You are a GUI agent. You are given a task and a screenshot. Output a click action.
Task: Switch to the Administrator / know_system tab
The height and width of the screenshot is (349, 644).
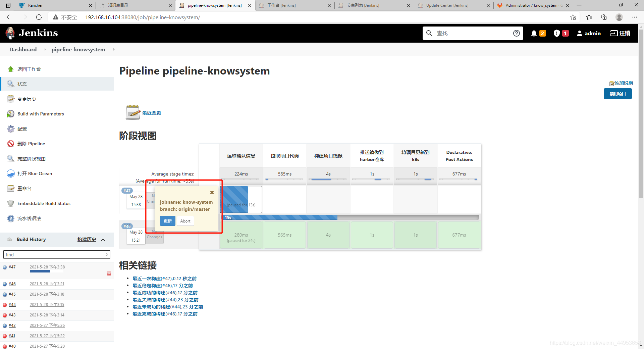pyautogui.click(x=533, y=5)
